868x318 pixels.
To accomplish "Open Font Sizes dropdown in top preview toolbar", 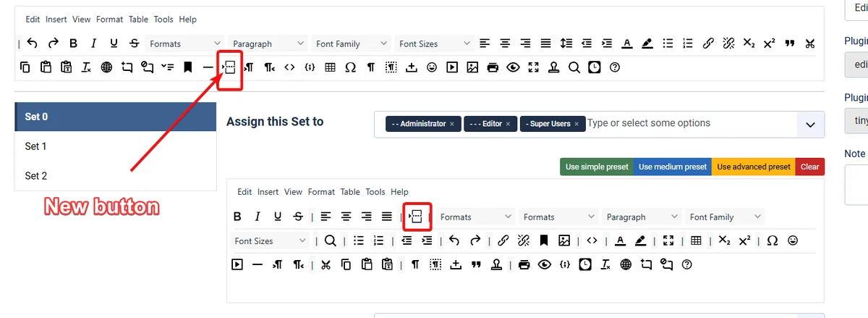I will click(x=434, y=43).
